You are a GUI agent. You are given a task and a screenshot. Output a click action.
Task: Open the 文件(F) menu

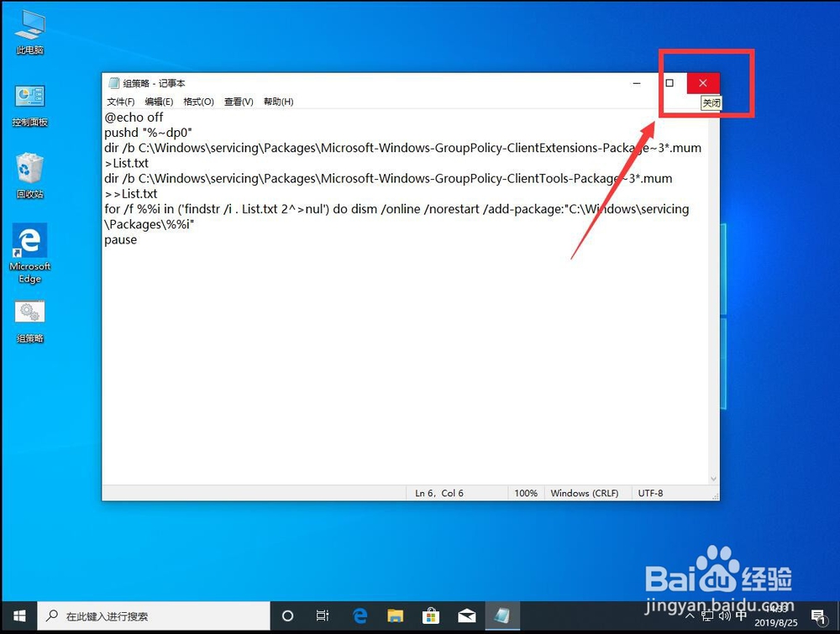click(x=120, y=102)
